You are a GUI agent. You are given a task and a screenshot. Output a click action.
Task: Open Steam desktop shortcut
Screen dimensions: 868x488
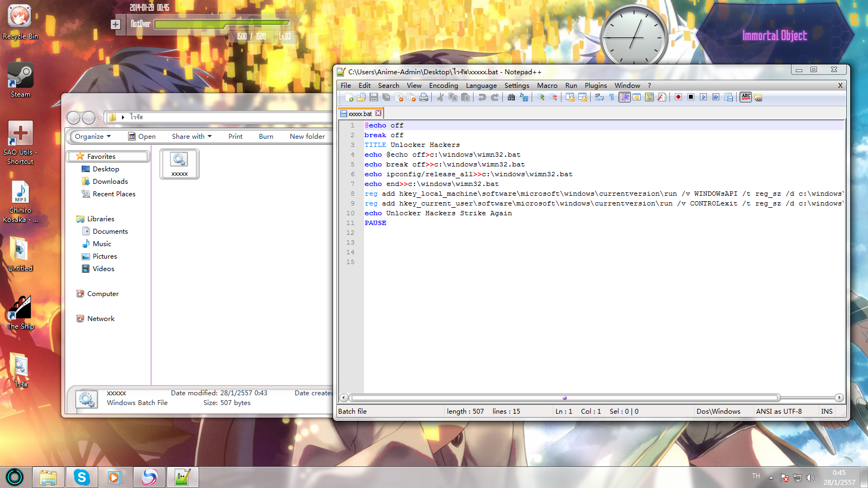pyautogui.click(x=21, y=80)
